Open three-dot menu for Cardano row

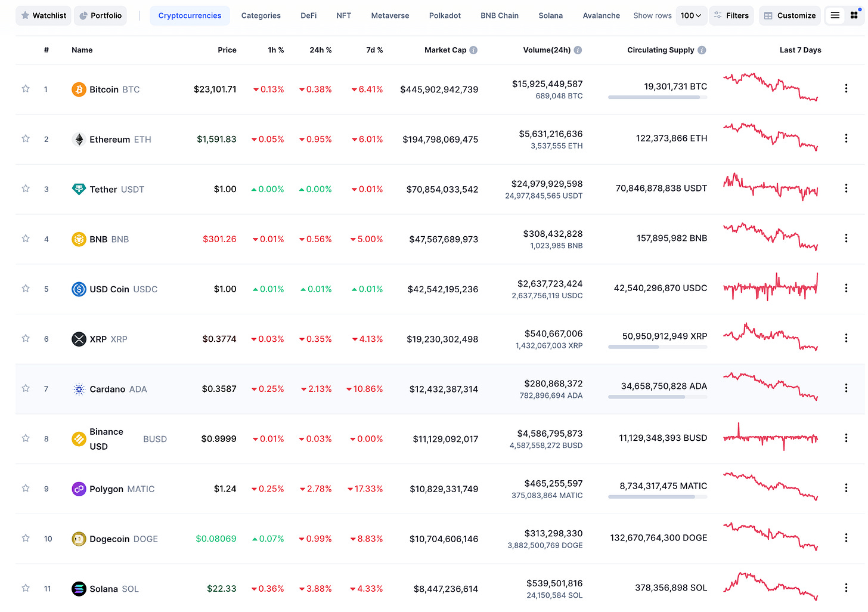[846, 388]
